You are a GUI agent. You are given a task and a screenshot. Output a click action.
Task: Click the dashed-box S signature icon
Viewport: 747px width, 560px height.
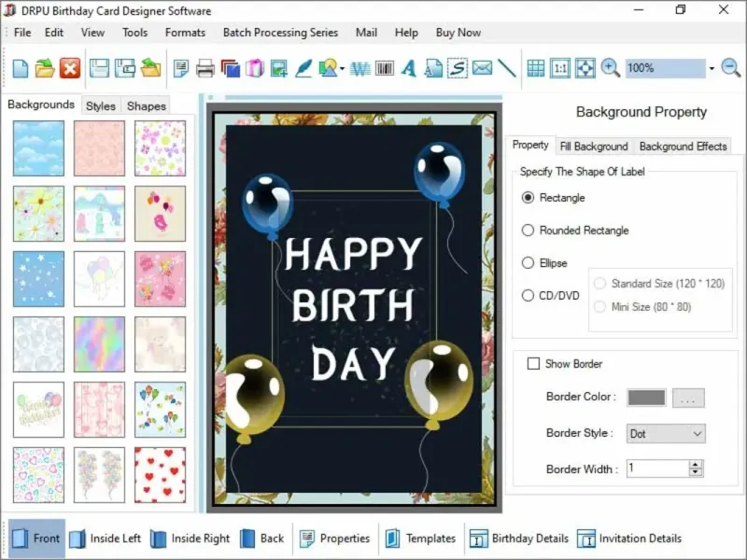pyautogui.click(x=458, y=68)
